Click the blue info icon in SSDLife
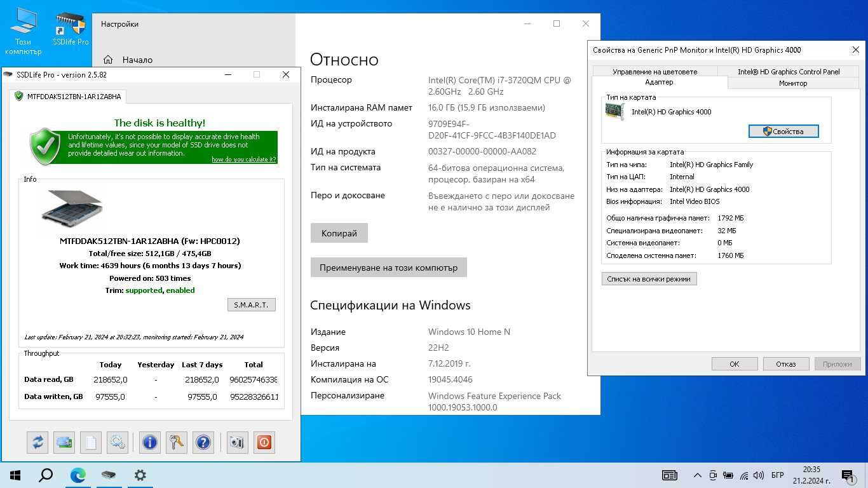The width and height of the screenshot is (868, 488). [150, 442]
